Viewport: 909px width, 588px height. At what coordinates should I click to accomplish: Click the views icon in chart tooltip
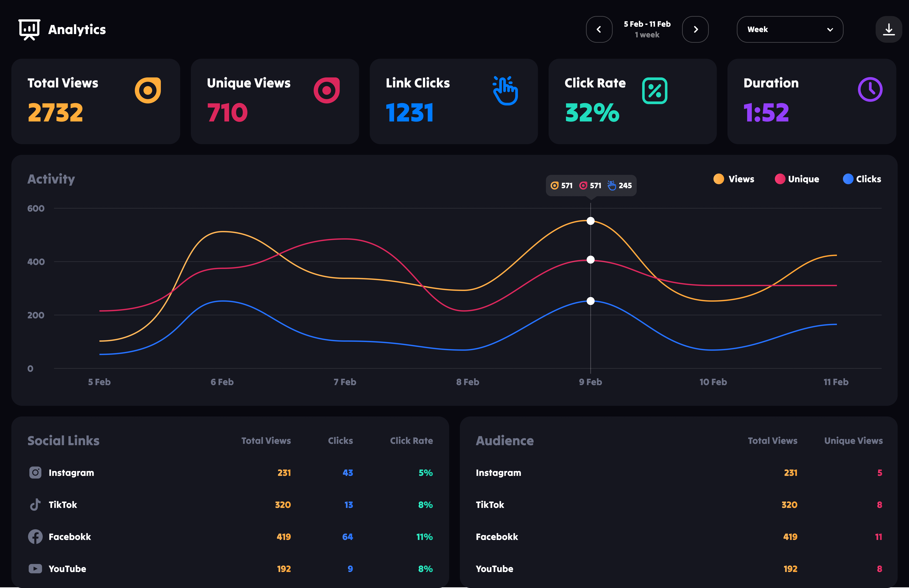click(x=555, y=186)
